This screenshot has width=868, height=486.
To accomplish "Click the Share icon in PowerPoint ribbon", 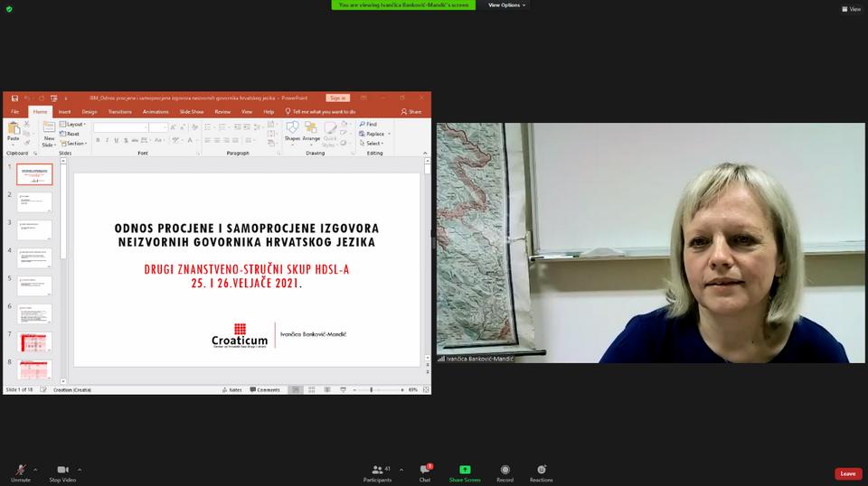I will point(411,112).
